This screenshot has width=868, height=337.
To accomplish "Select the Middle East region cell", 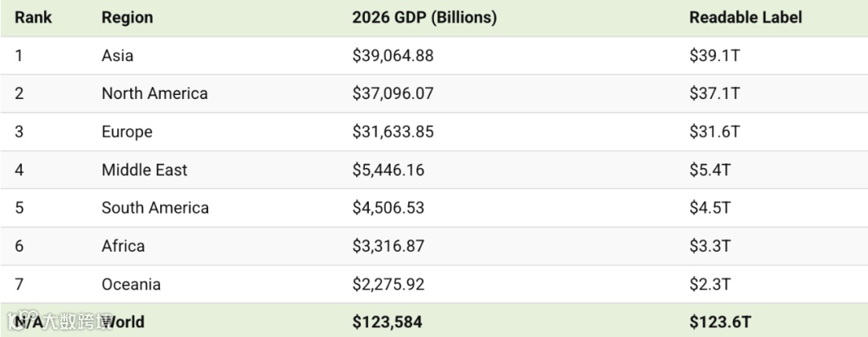I will point(144,170).
